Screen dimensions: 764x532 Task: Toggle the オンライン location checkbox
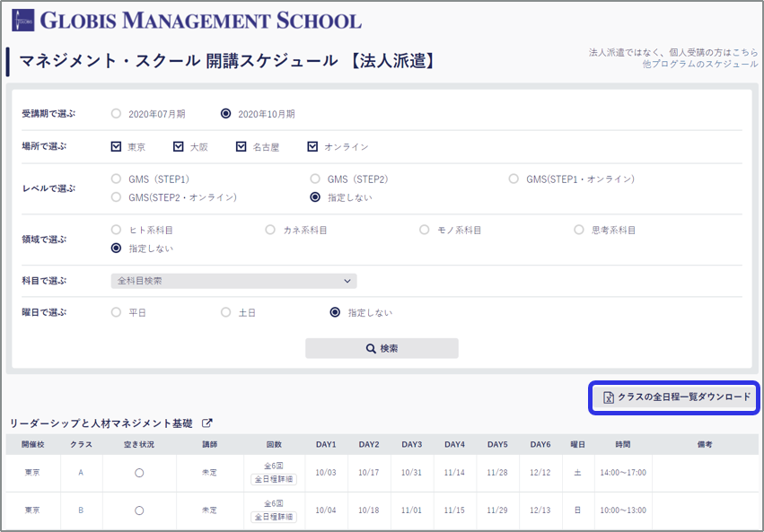tap(312, 146)
